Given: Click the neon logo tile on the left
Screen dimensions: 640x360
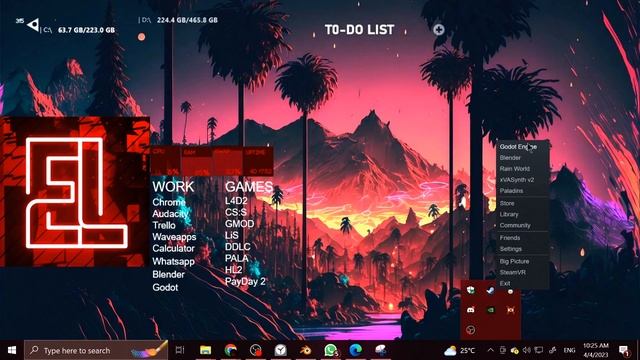Looking at the screenshot, I should click(75, 192).
